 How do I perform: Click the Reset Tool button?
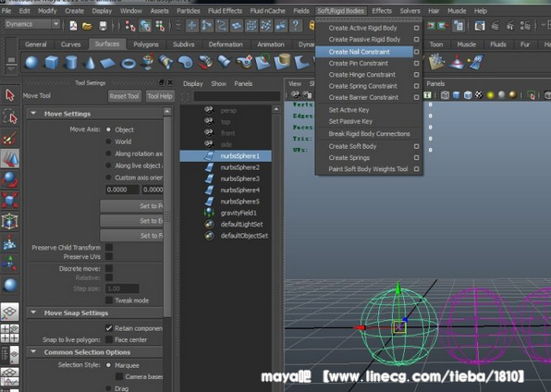coord(124,96)
